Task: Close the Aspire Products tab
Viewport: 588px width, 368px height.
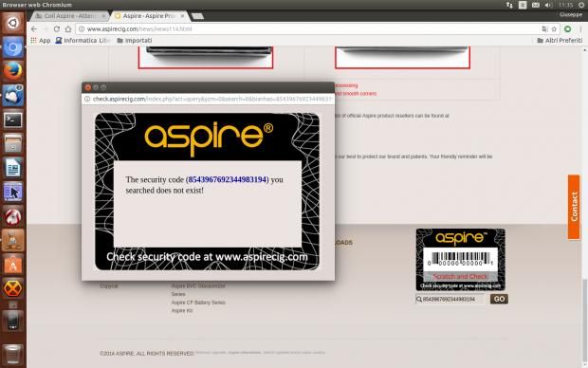Action: tap(183, 16)
